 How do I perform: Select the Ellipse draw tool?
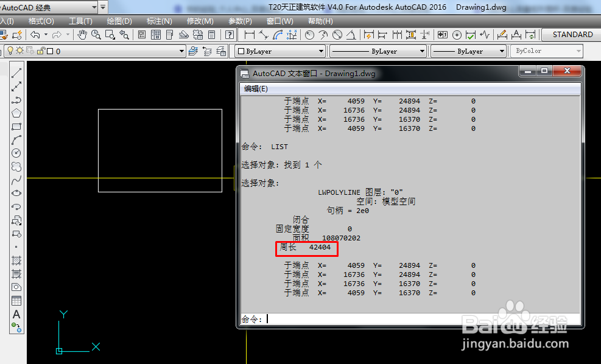[16, 193]
